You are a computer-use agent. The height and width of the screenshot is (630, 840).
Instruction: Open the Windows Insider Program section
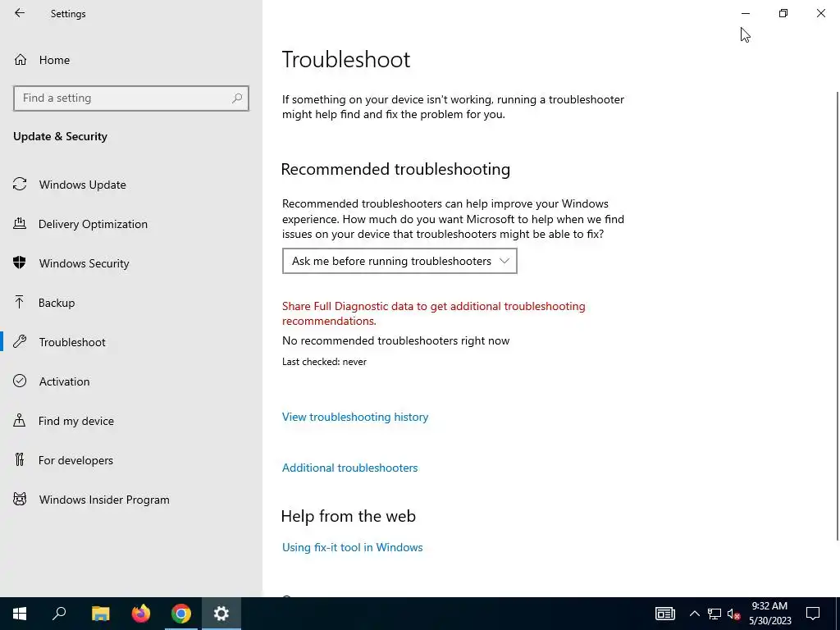tap(131, 500)
